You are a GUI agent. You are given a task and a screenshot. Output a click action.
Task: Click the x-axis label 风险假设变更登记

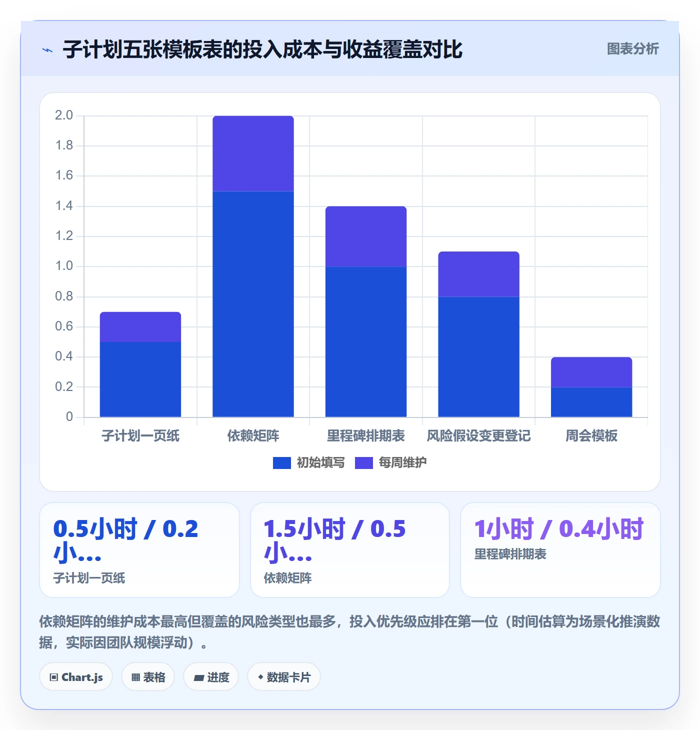coord(479,436)
